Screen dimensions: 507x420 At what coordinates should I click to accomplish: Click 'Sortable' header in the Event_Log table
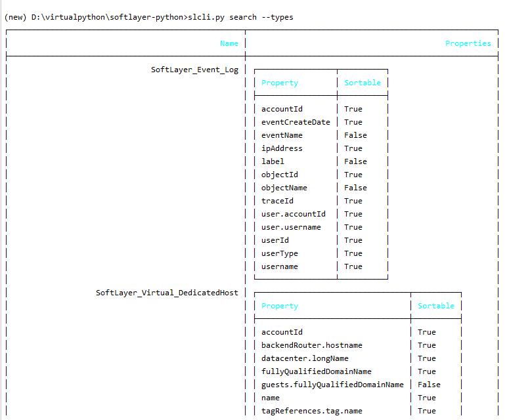[x=363, y=83]
